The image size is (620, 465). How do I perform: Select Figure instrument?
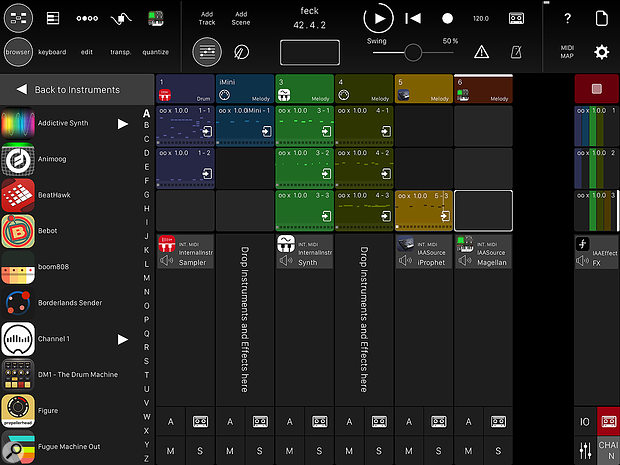[x=71, y=410]
